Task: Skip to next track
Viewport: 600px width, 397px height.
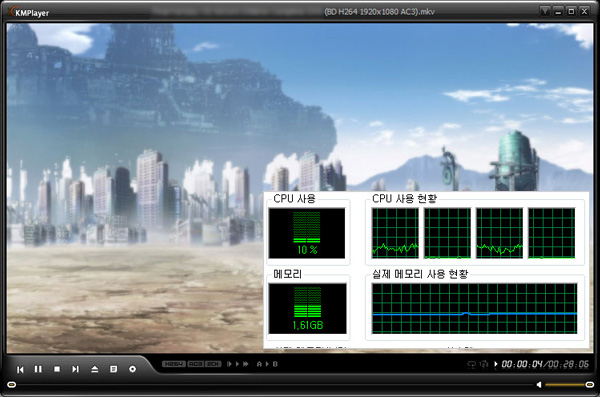Action: 75,369
